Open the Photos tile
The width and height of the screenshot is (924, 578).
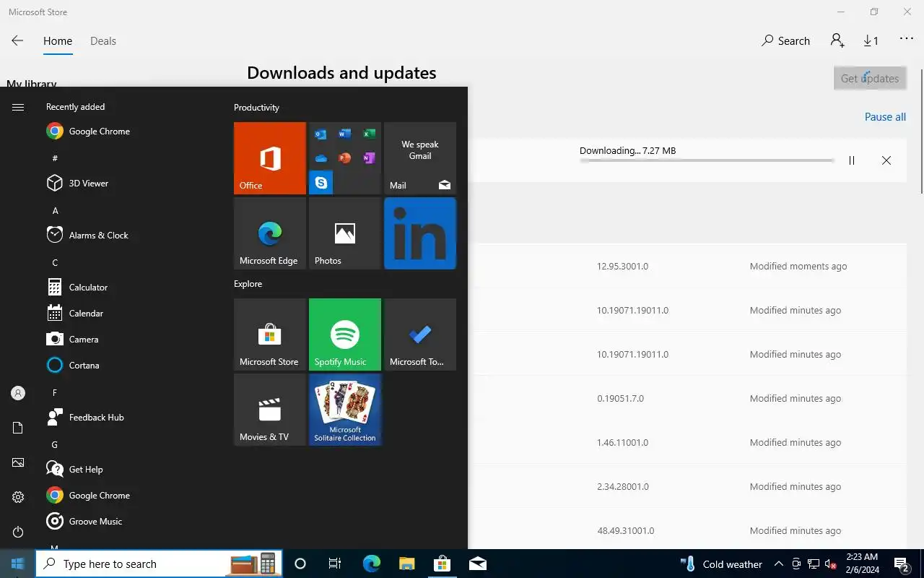click(345, 233)
